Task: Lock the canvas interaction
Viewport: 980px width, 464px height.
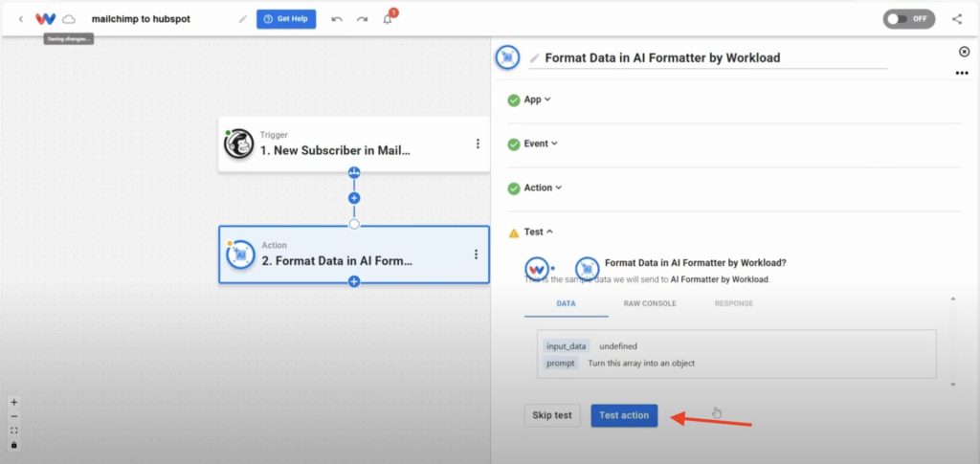Action: (14, 445)
